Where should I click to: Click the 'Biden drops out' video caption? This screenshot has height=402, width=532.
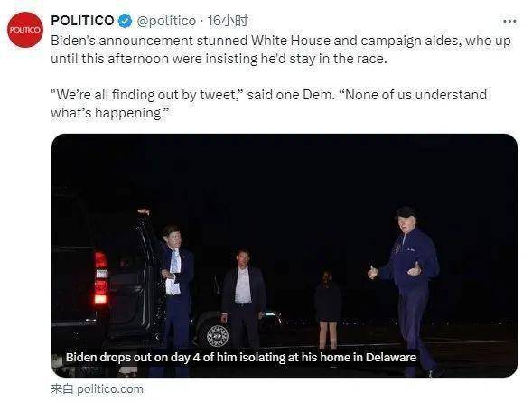(x=241, y=357)
